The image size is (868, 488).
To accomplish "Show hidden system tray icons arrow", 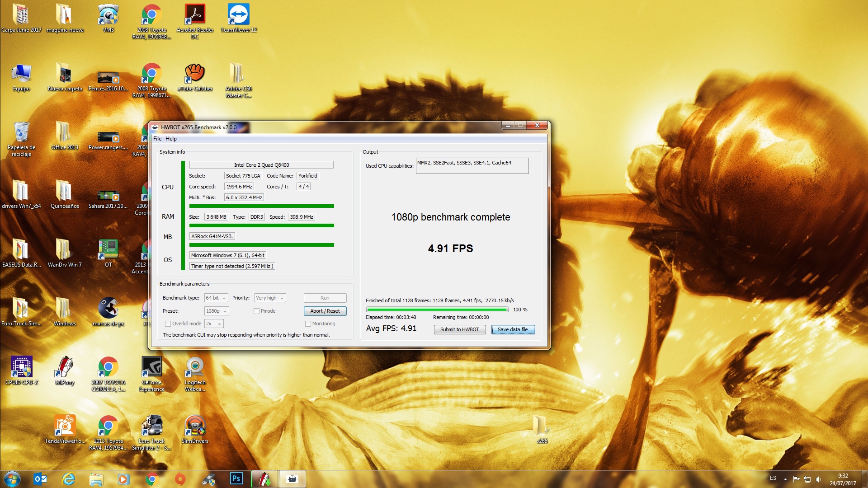I will click(785, 479).
